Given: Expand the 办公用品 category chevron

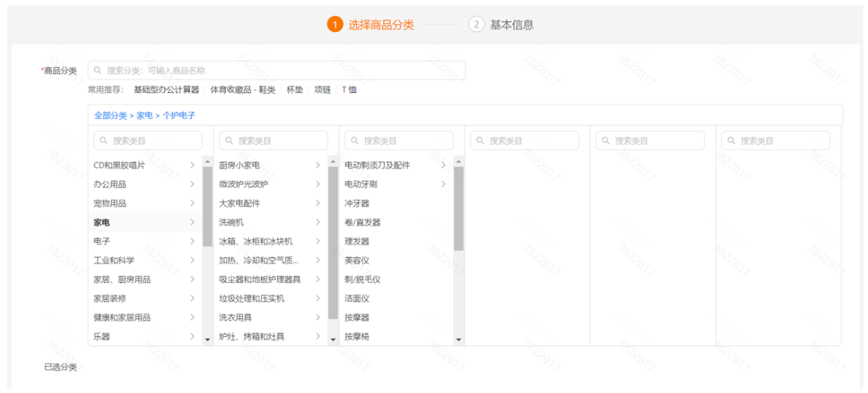Looking at the screenshot, I should coord(191,184).
